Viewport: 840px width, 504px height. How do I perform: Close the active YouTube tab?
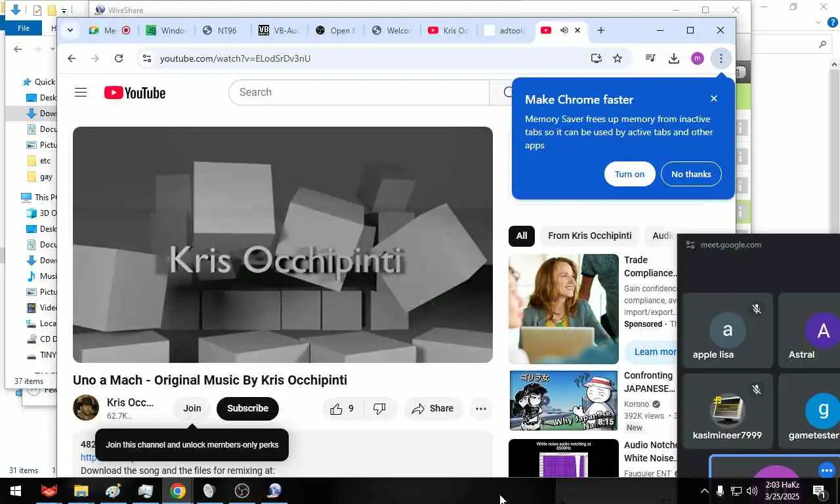click(577, 30)
